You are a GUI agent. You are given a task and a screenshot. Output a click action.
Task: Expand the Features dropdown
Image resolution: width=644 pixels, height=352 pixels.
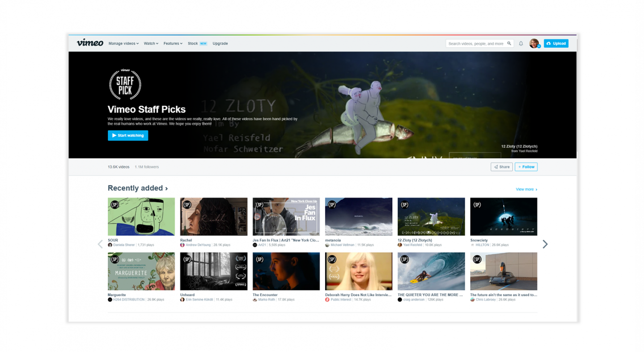(173, 43)
